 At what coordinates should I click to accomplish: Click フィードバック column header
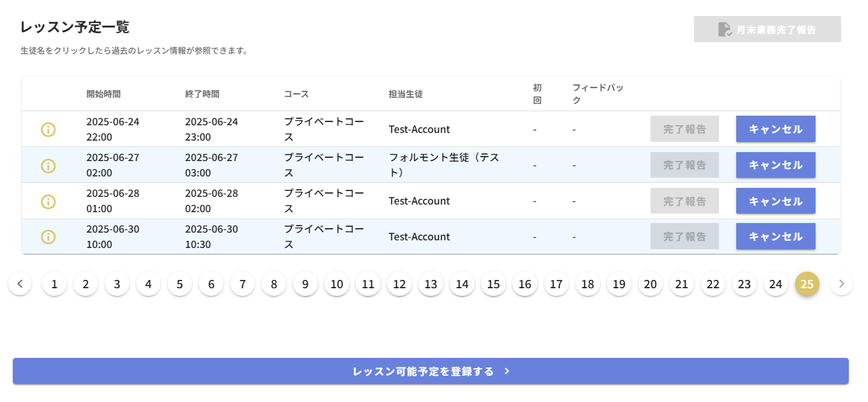[597, 94]
